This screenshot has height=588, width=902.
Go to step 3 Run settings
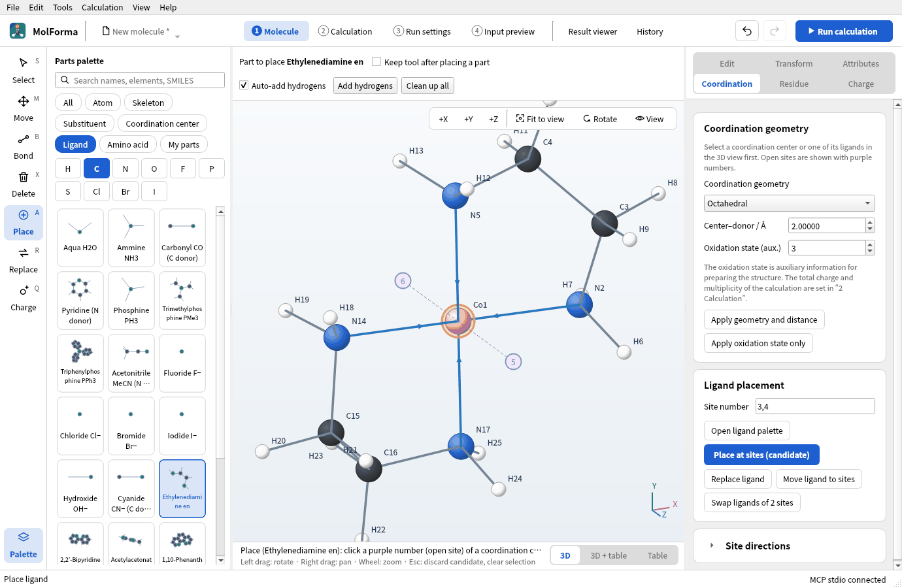coord(422,31)
